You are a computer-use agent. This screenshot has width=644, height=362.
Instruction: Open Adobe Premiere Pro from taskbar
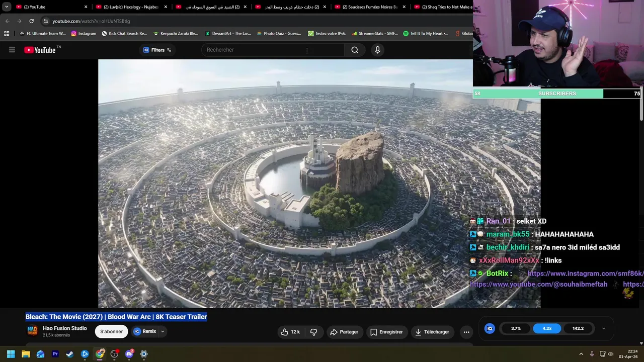pyautogui.click(x=55, y=354)
